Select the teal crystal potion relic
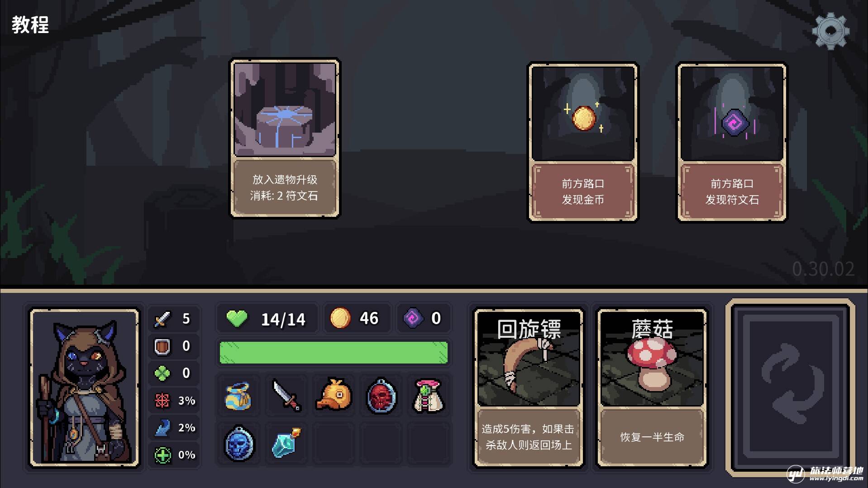The height and width of the screenshot is (488, 868). coord(286,442)
